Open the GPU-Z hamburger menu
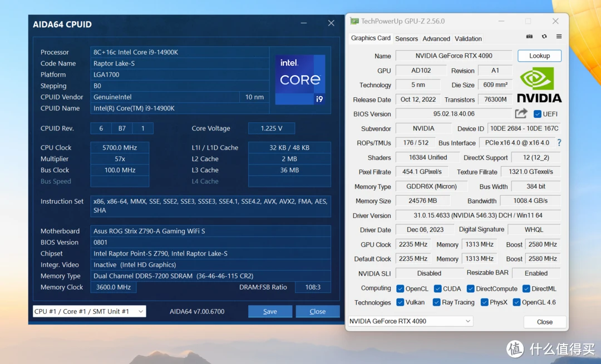 coord(559,37)
